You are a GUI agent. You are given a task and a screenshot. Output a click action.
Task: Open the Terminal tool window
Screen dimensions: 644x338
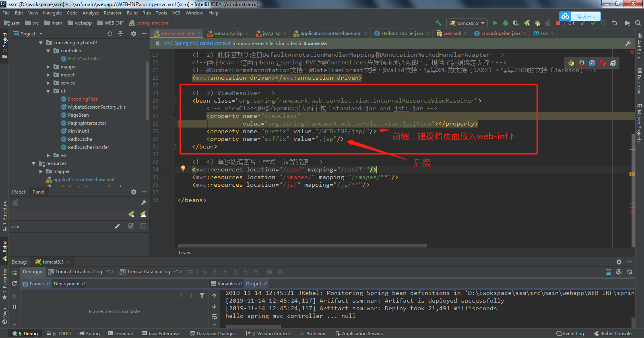pyautogui.click(x=120, y=334)
